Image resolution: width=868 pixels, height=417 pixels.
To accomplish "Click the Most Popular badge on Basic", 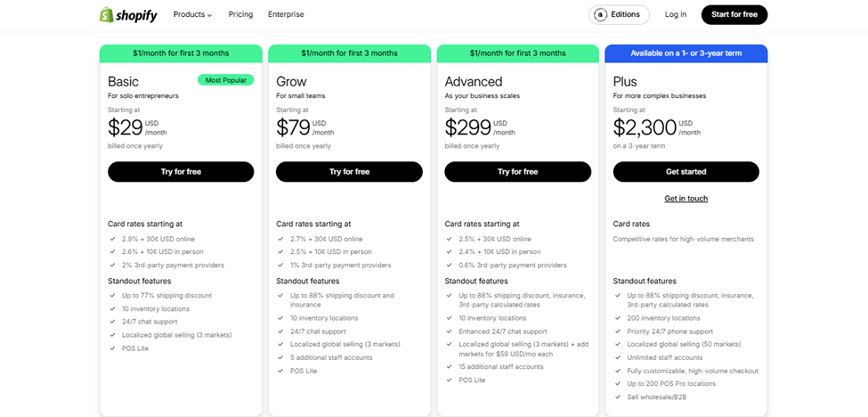I will (x=225, y=80).
